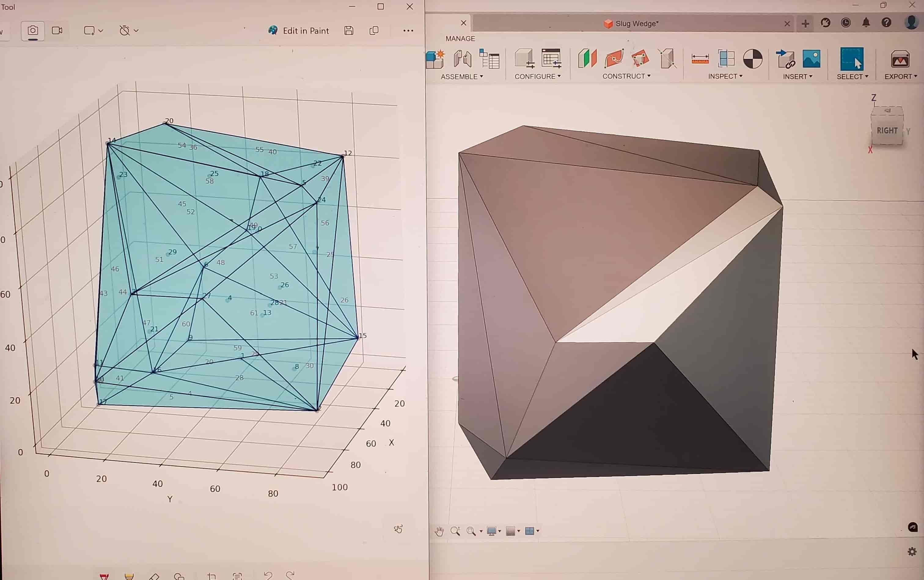924x580 pixels.
Task: Expand the ASSEMBLE dropdown
Action: [x=462, y=77]
